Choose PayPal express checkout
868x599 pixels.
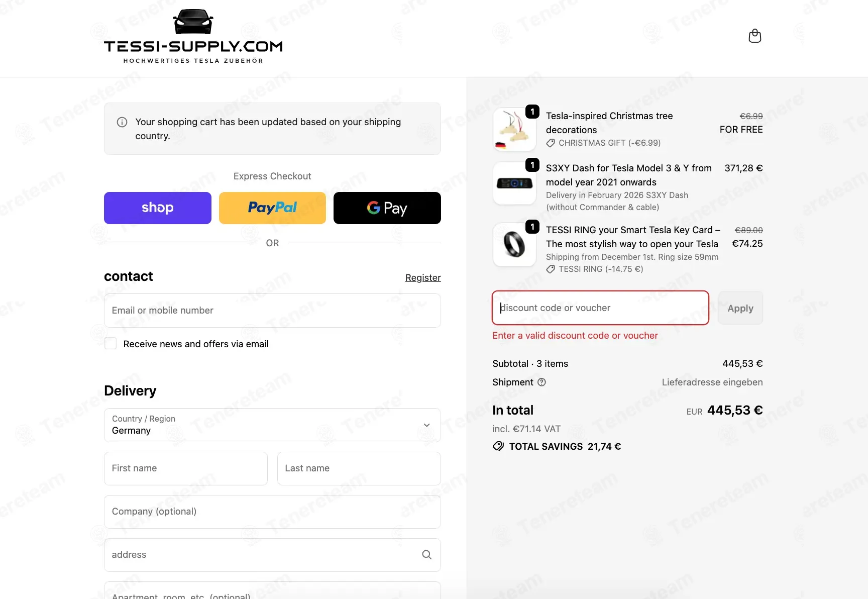click(272, 208)
